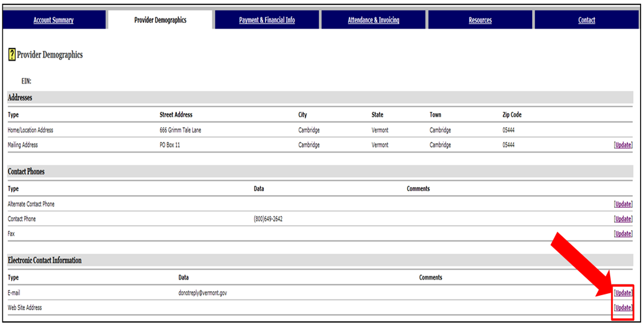Select the 666 Grimm Tale Lane address
This screenshot has height=326, width=644.
(180, 130)
